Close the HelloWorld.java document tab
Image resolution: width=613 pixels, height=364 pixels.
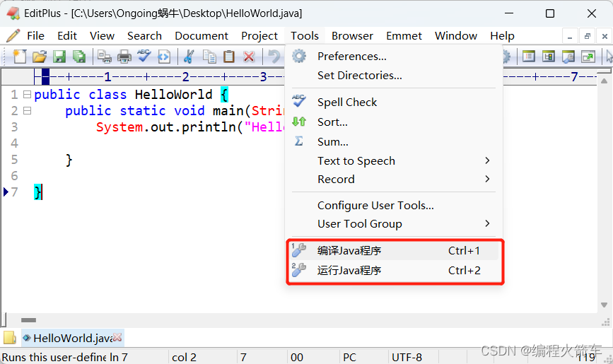117,337
